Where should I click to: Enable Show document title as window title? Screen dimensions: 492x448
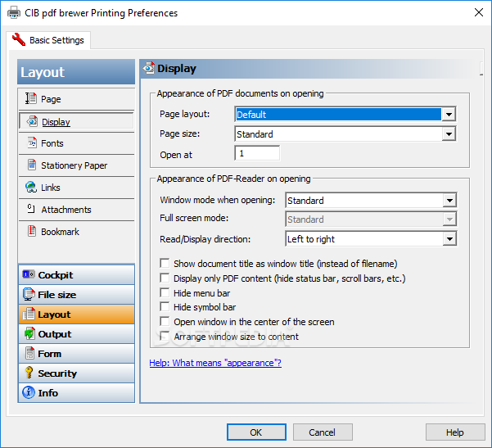pos(165,263)
